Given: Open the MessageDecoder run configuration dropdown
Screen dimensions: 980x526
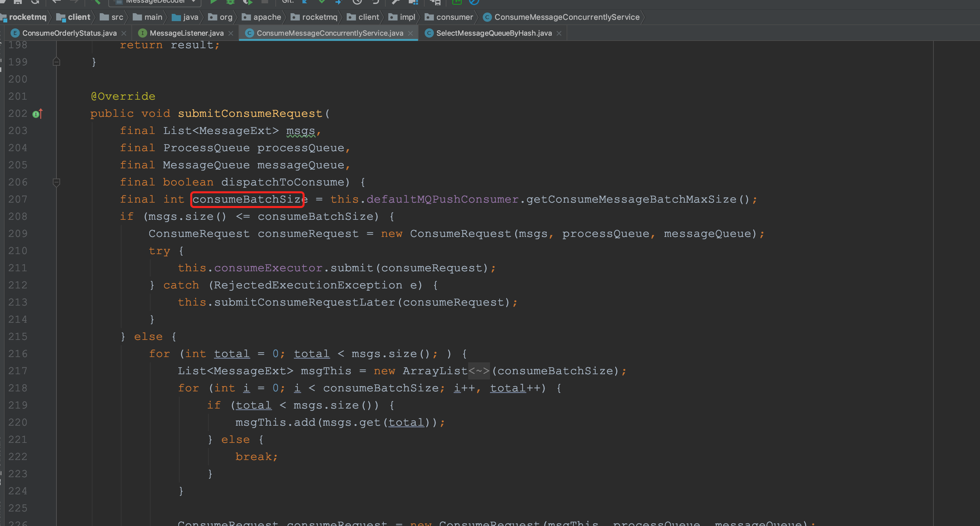Looking at the screenshot, I should pos(155,2).
